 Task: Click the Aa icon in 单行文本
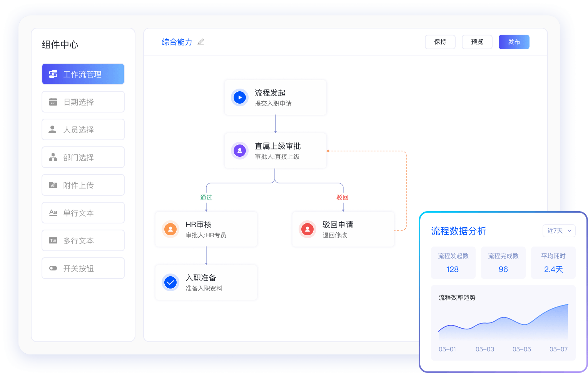pos(53,213)
